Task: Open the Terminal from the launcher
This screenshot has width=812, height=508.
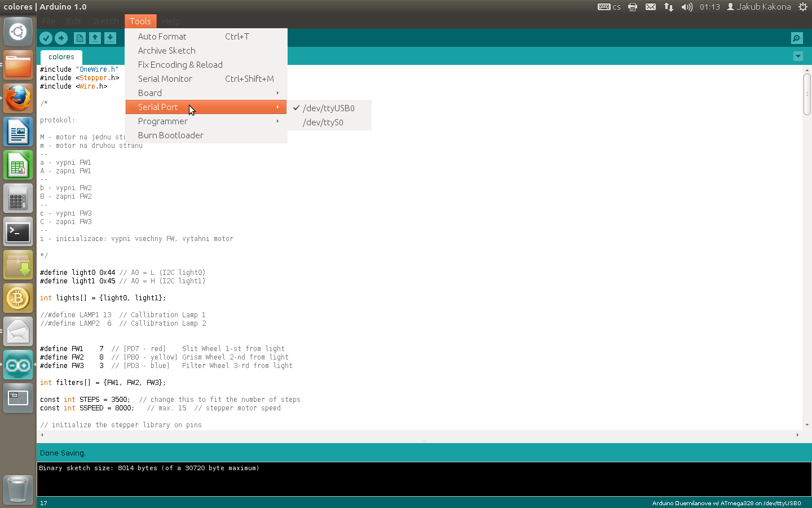Action: 18,232
